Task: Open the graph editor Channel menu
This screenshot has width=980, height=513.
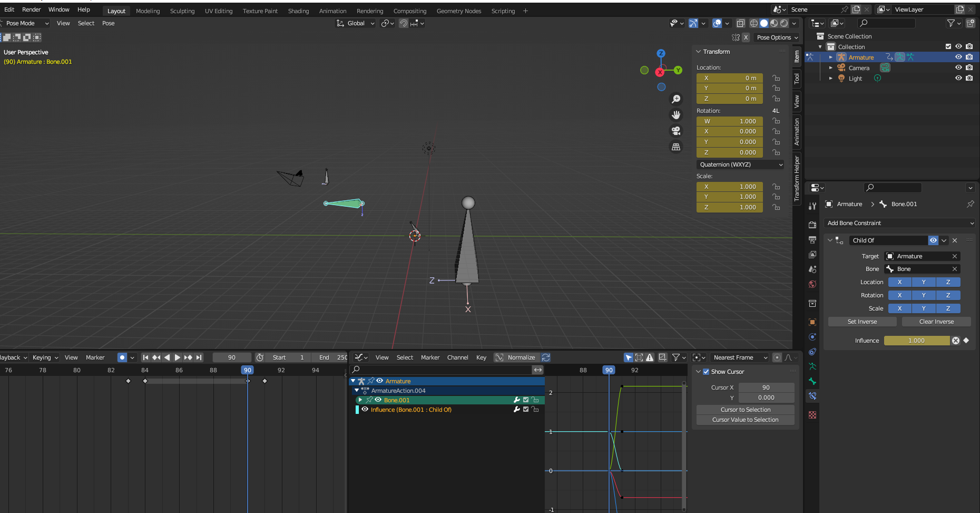Action: (x=457, y=357)
